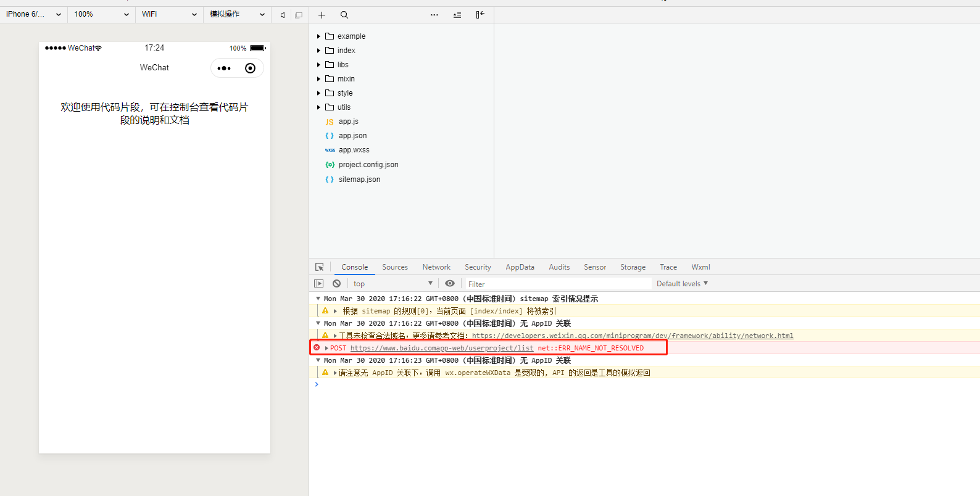This screenshot has width=980, height=496.
Task: Expand the 工具未校验合法域名 warning
Action: click(x=335, y=336)
